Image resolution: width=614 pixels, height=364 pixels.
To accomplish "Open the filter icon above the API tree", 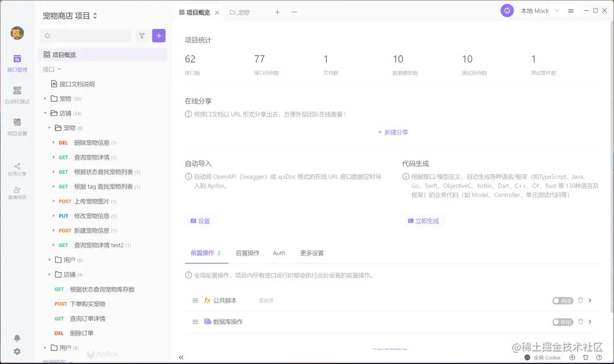I will pyautogui.click(x=142, y=35).
